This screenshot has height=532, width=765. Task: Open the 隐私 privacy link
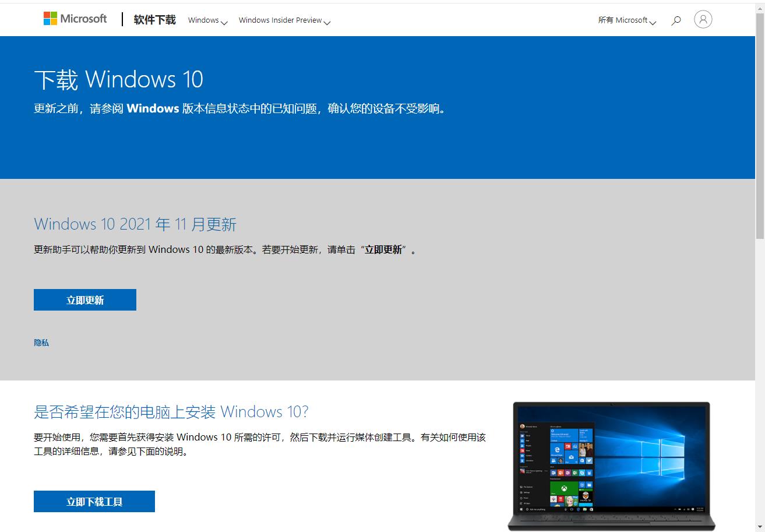click(41, 343)
